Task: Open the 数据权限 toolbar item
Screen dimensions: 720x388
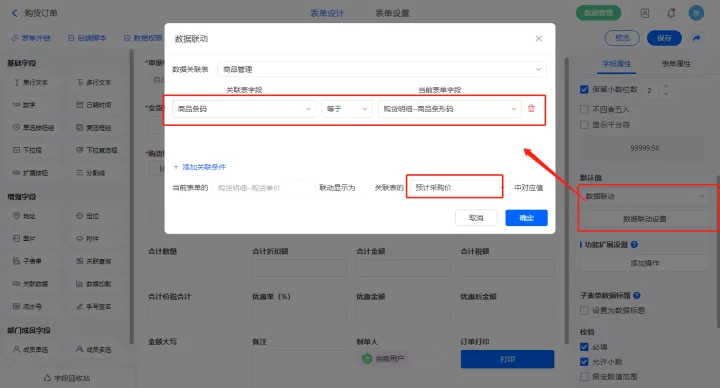Action: (x=143, y=38)
